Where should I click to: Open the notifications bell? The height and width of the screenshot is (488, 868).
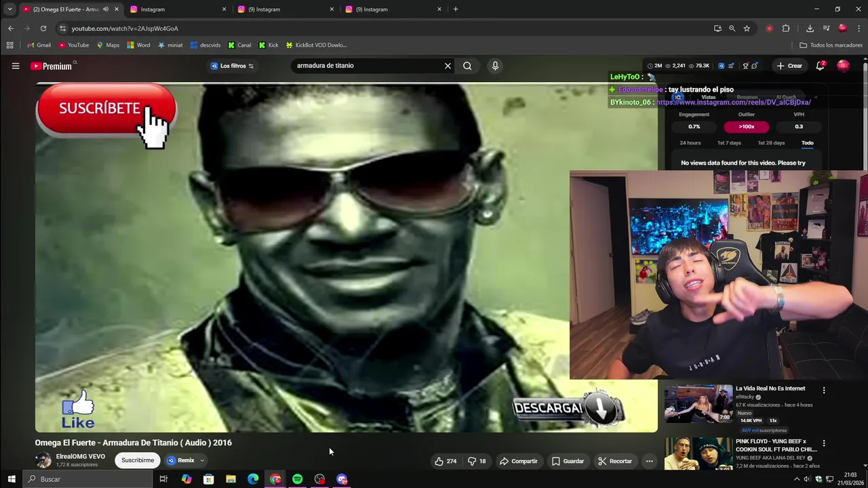[821, 66]
